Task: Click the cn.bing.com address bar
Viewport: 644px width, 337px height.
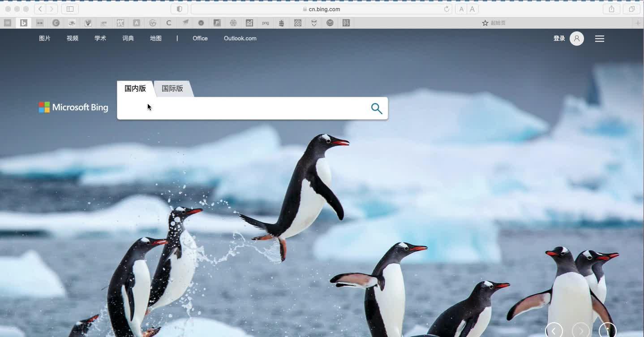Action: (322, 9)
